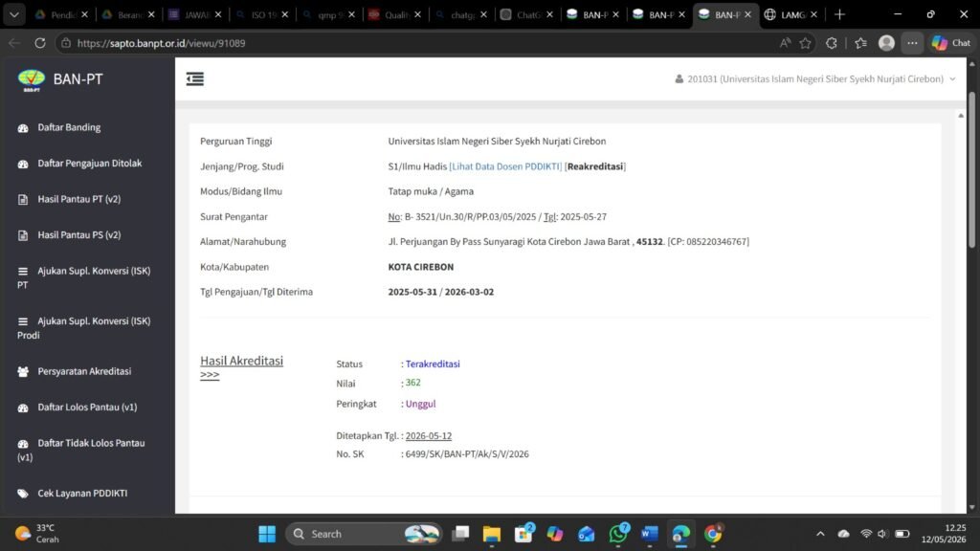Click the BAN-PT logo in the sidebar
The height and width of the screenshot is (551, 980).
[x=32, y=80]
